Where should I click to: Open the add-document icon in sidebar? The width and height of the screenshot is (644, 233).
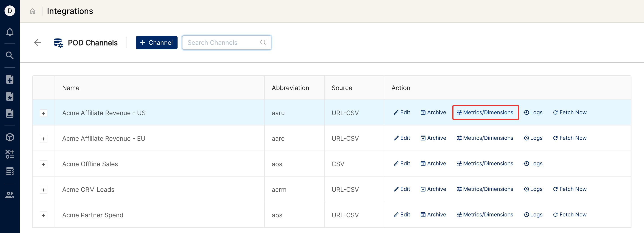coord(10,79)
